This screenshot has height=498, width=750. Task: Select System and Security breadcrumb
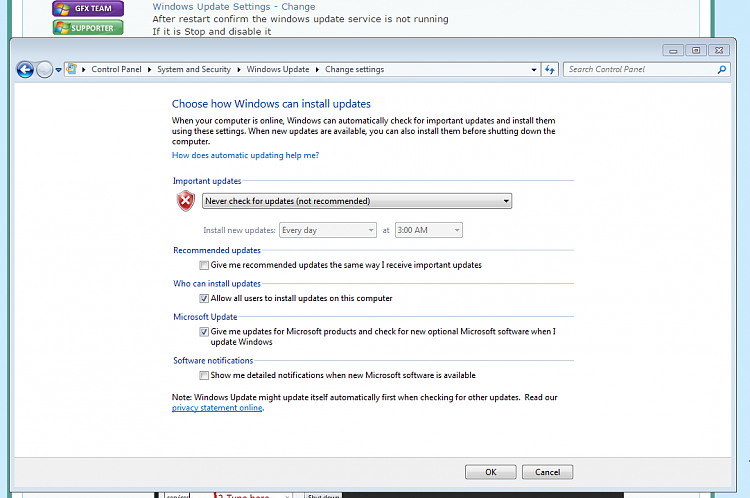194,69
